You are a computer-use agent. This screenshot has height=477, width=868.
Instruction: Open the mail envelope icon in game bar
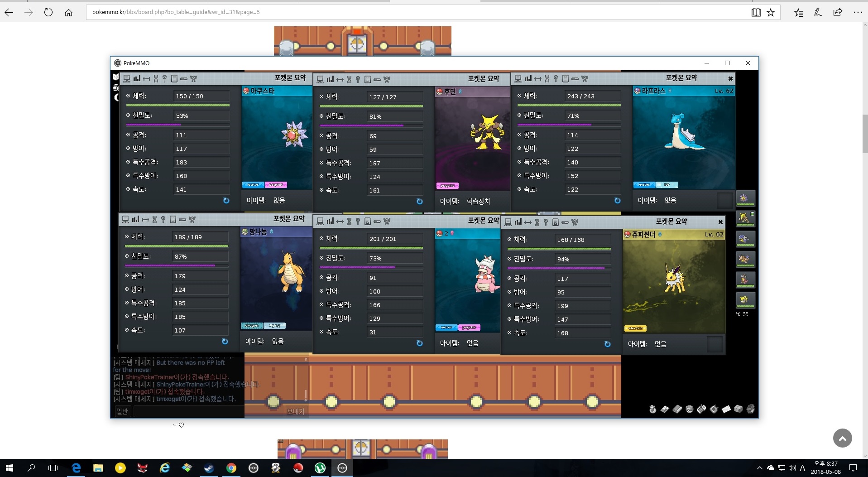(726, 409)
